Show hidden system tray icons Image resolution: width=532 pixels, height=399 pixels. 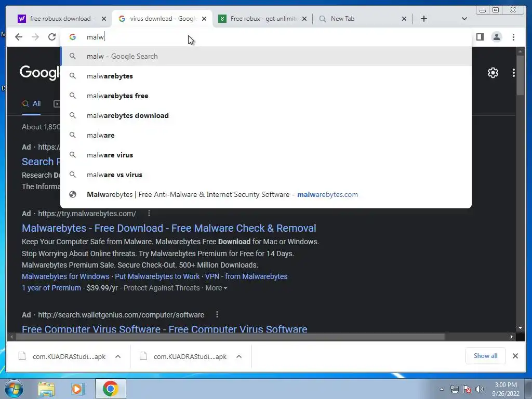442,389
